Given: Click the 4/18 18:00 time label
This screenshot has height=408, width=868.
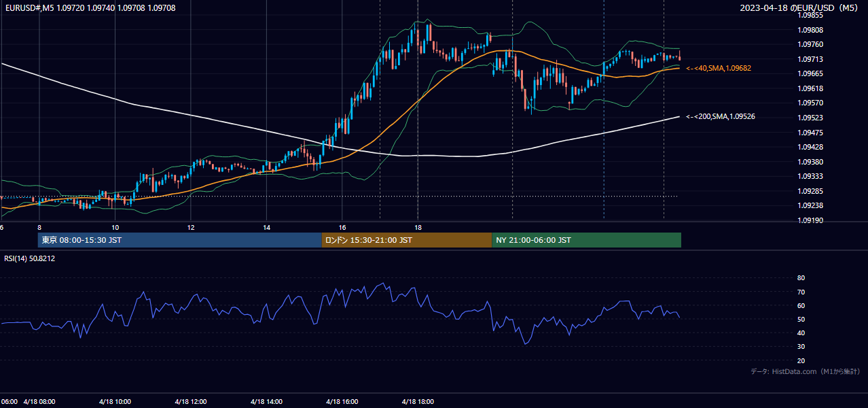Looking at the screenshot, I should tap(418, 402).
